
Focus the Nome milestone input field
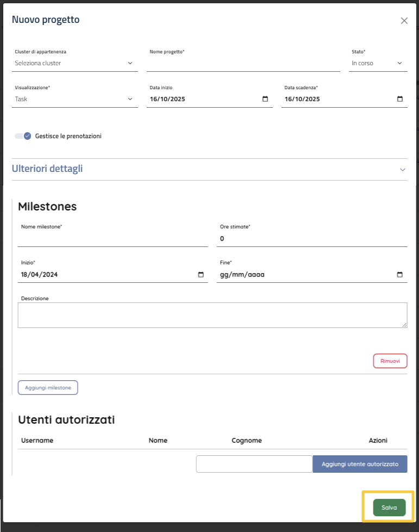tap(112, 239)
